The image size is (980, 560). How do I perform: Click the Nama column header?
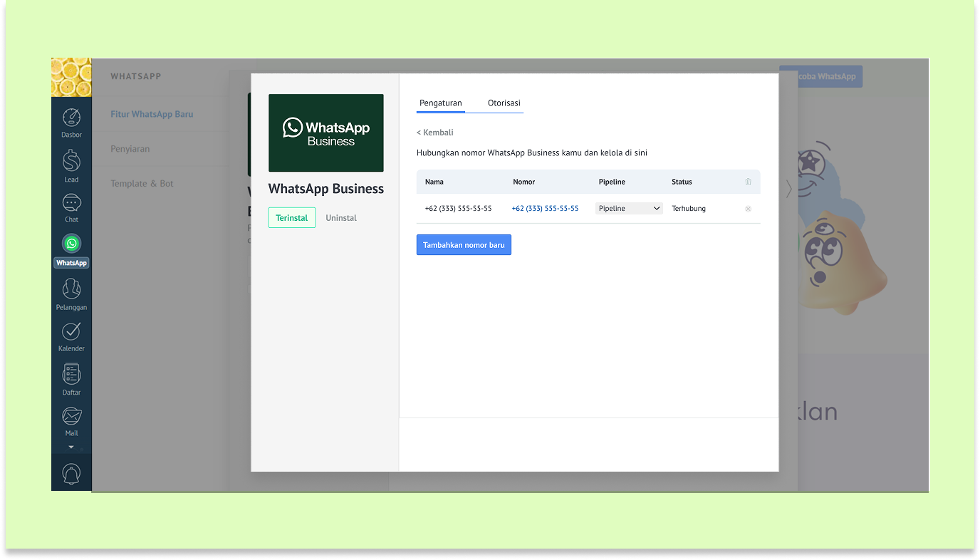click(434, 182)
